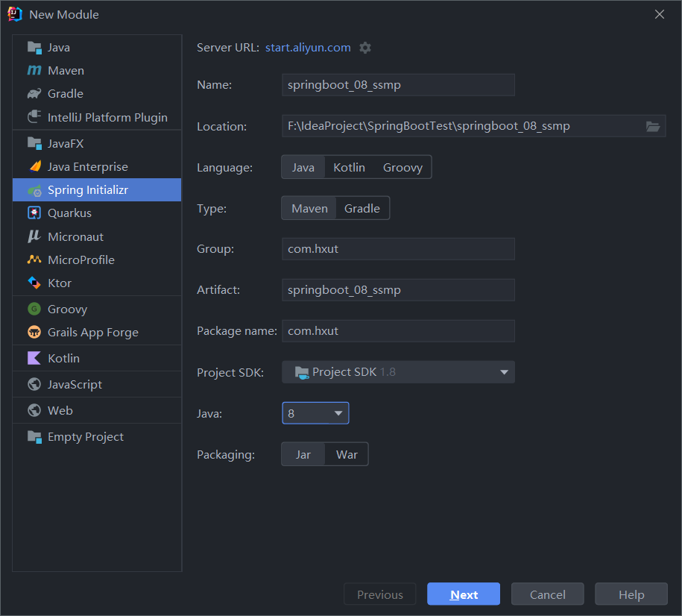Viewport: 682px width, 616px height.
Task: Select Ktor module type in sidebar
Action: click(x=97, y=283)
